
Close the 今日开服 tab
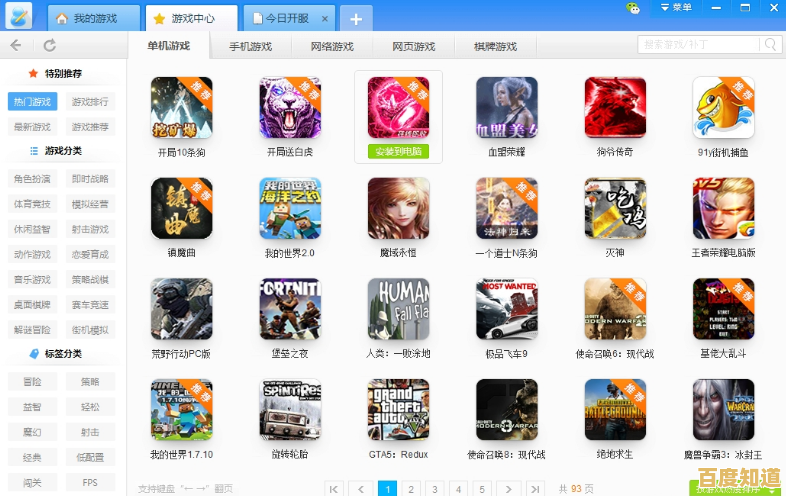(326, 19)
